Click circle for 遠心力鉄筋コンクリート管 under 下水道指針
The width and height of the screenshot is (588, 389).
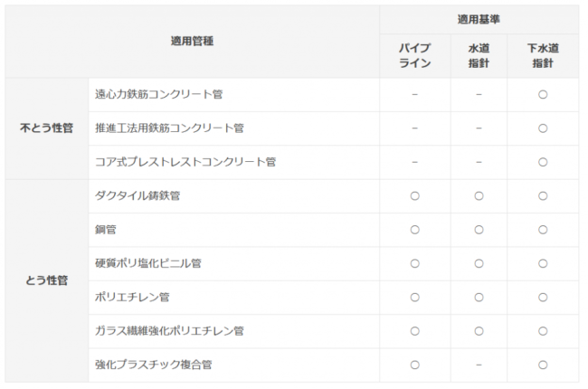[x=543, y=94]
